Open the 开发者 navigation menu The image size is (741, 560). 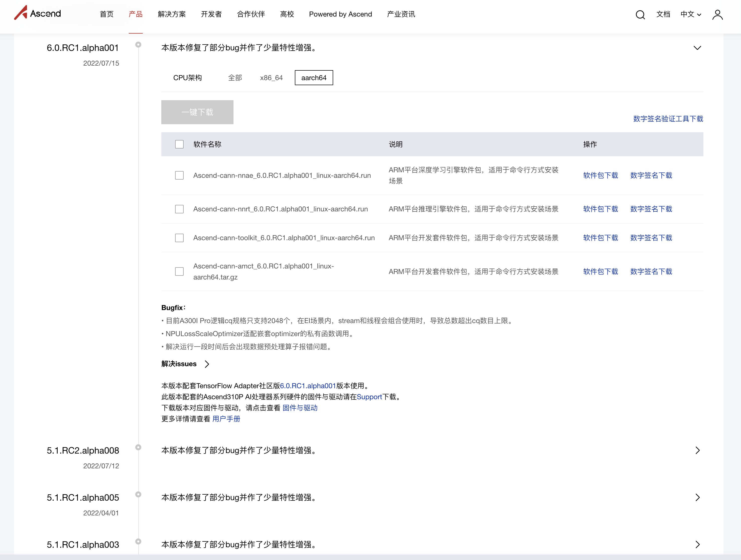coord(211,14)
